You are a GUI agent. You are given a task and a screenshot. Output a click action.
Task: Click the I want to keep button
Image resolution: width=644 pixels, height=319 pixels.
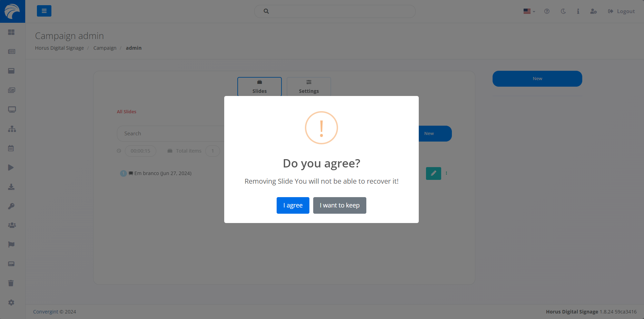pos(339,205)
